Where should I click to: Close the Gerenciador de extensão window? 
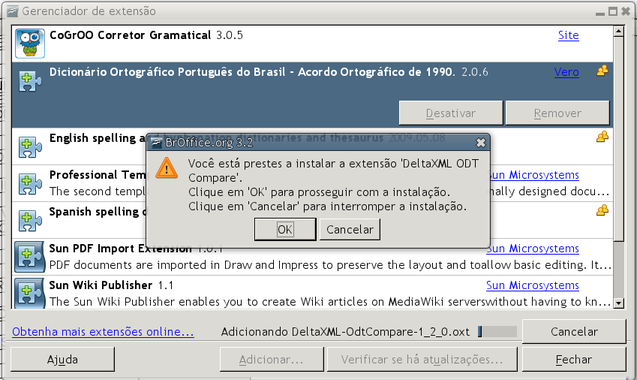click(626, 11)
